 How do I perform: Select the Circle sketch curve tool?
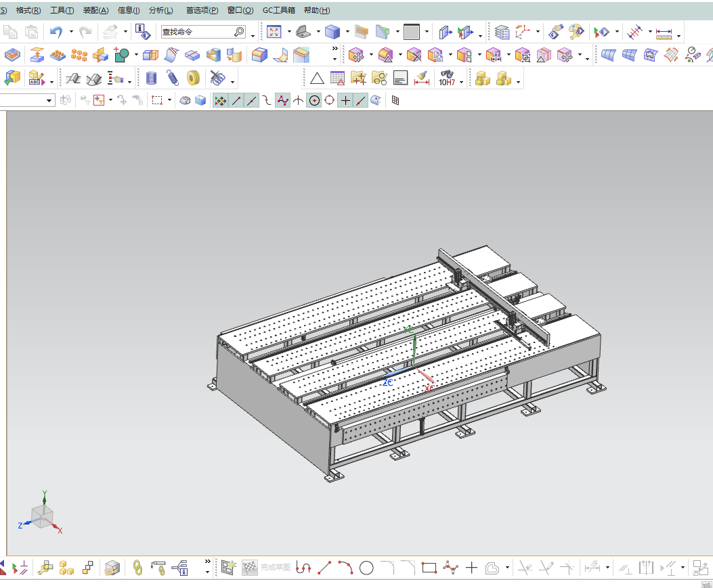click(x=366, y=568)
